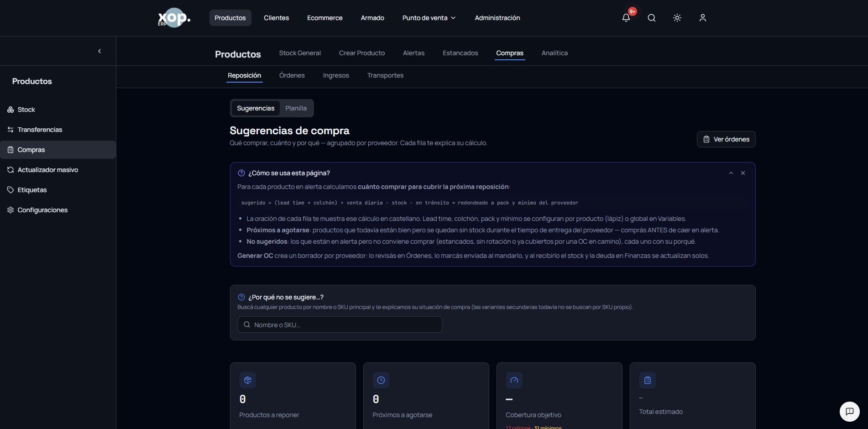Switch to the Transportes sub-tab
Screen dimensions: 868x429
click(x=385, y=75)
